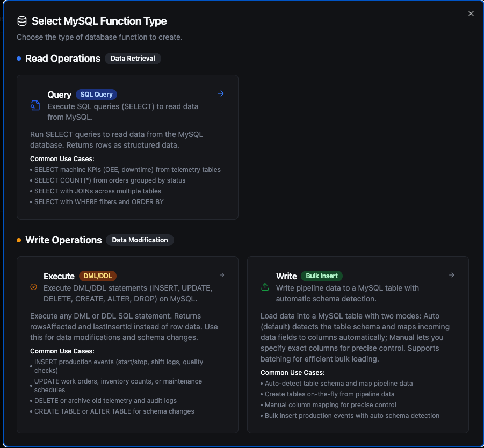Select the Write function title

[286, 276]
